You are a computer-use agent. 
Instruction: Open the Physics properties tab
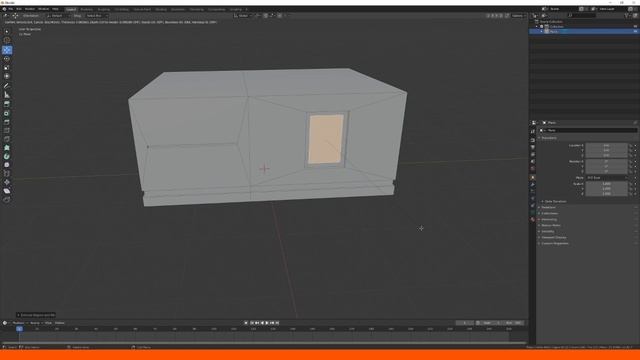tap(533, 199)
